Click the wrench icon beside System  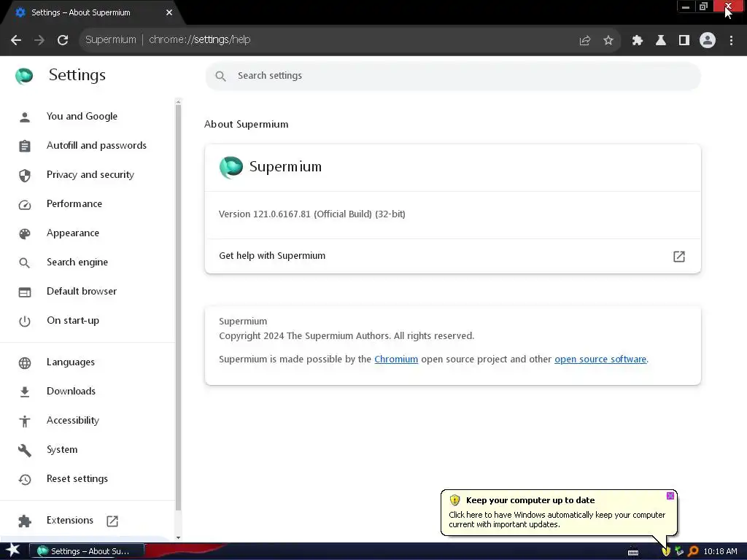pyautogui.click(x=25, y=451)
